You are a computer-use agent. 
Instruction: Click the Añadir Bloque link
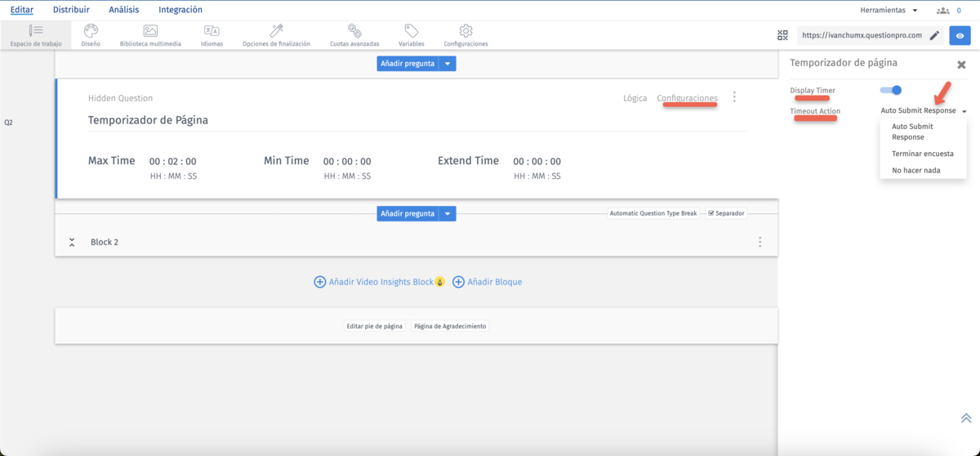click(495, 282)
